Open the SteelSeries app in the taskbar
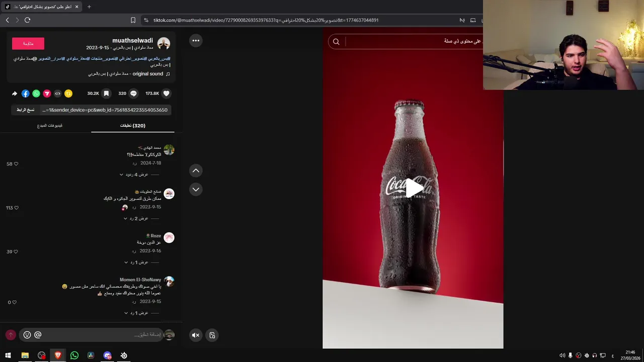This screenshot has width=644, height=362. coord(124,355)
